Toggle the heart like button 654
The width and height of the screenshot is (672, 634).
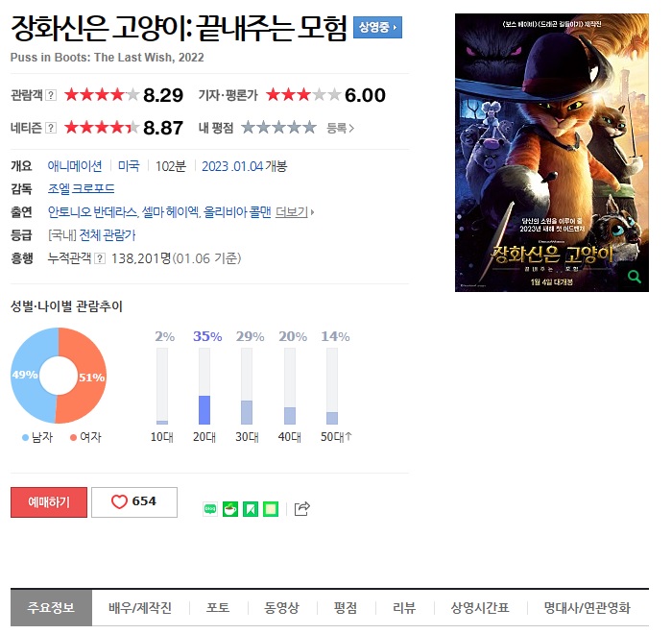pyautogui.click(x=134, y=501)
